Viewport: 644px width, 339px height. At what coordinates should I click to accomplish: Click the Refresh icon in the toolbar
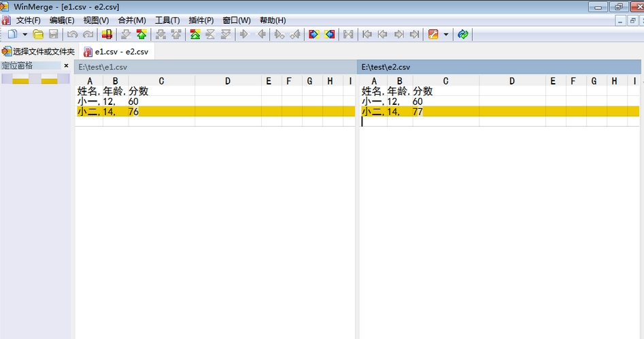coord(463,35)
